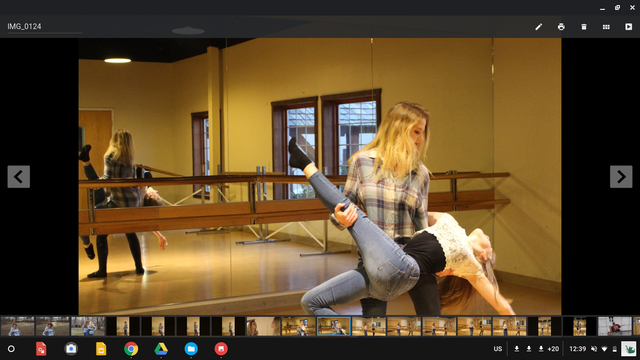Open the very first filmstrip thumbnail
The width and height of the screenshot is (640, 360).
pos(18,327)
